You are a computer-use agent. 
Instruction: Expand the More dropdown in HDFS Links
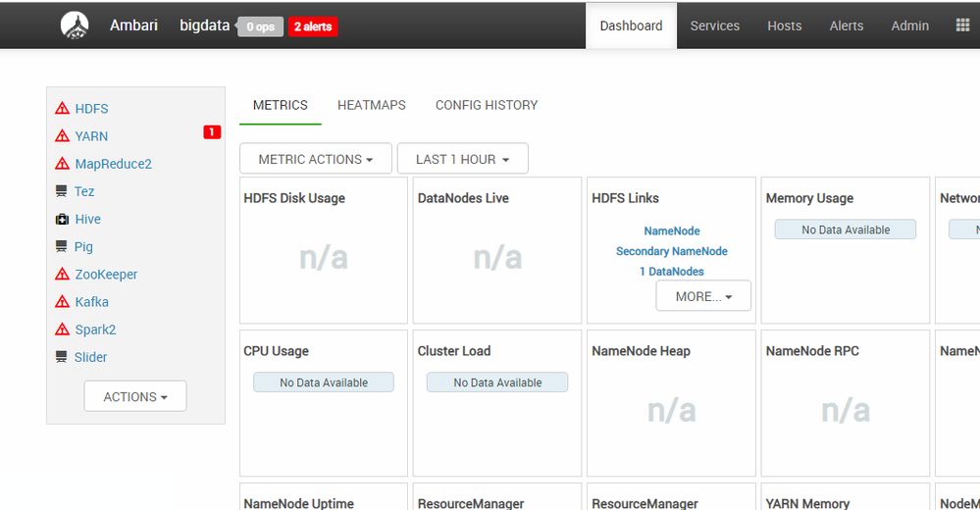pos(703,296)
